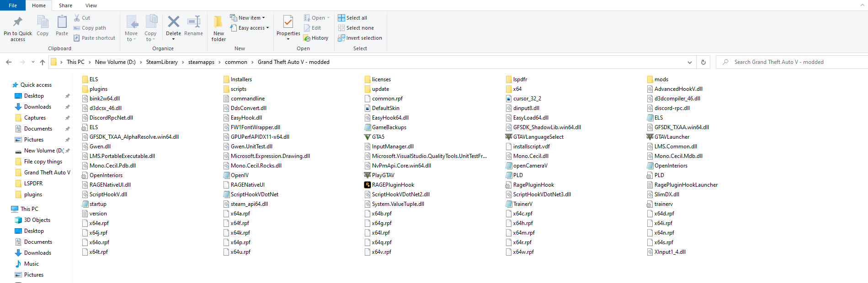This screenshot has height=283, width=868.
Task: Switch to the Share ribbon tab
Action: [x=65, y=5]
